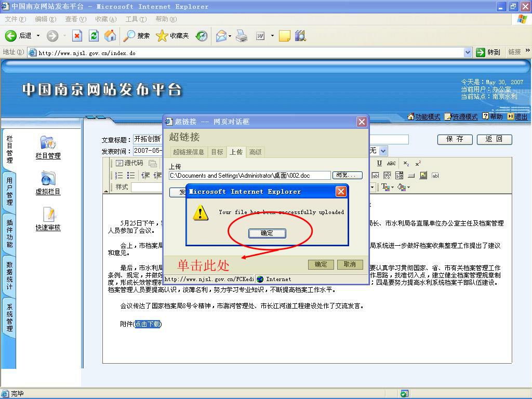
Task: Select the 数据统计 side tab
Action: tap(9, 275)
